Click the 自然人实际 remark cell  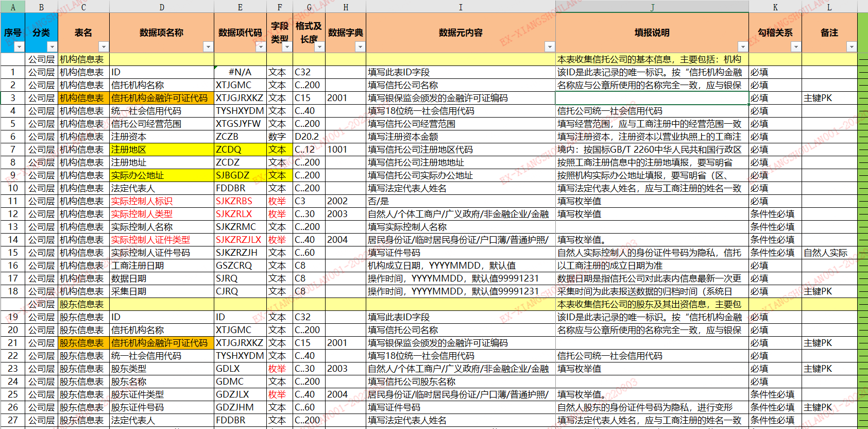tap(829, 253)
